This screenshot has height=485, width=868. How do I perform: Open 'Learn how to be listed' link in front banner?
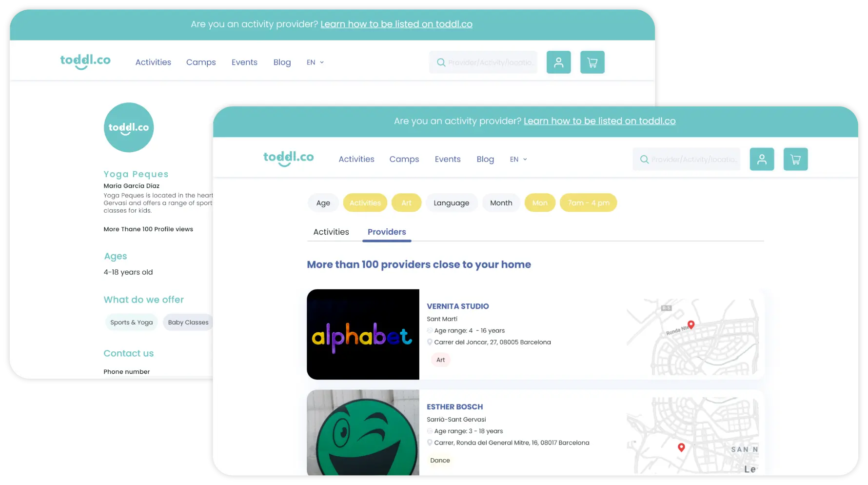599,121
